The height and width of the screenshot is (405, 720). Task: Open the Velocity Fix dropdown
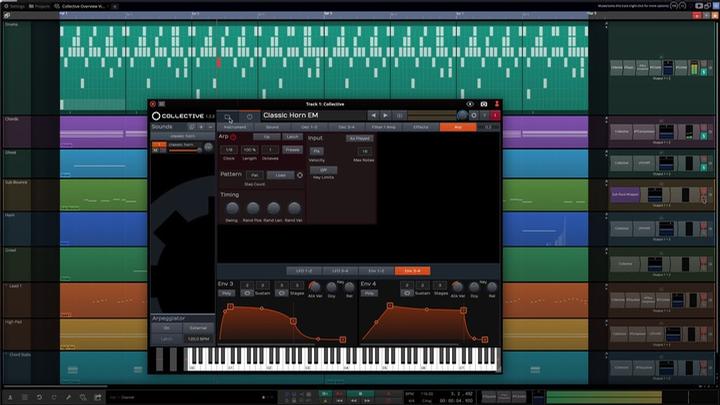click(316, 151)
